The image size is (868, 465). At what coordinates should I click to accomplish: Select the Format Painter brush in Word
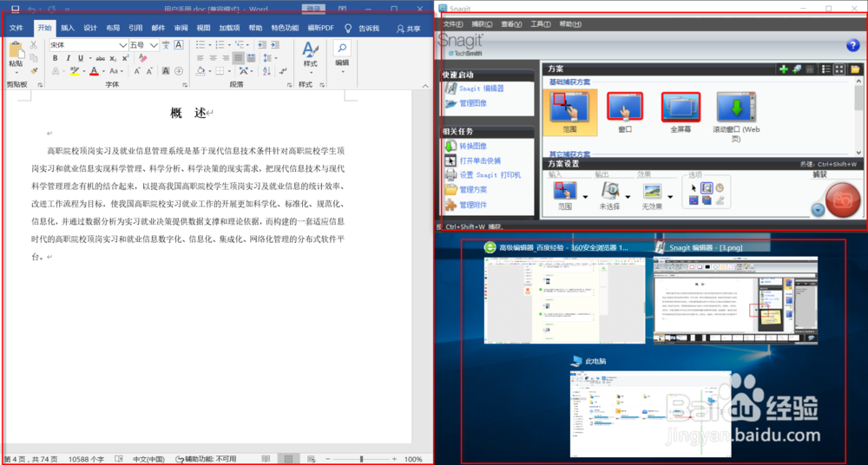click(34, 71)
